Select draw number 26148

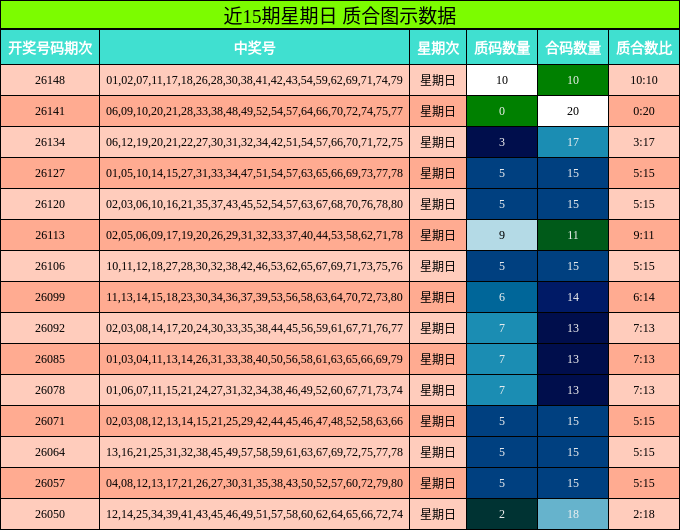[x=50, y=80]
